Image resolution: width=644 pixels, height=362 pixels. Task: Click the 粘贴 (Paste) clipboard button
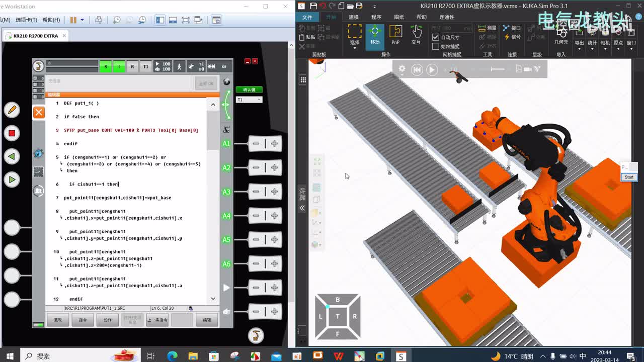tap(307, 37)
